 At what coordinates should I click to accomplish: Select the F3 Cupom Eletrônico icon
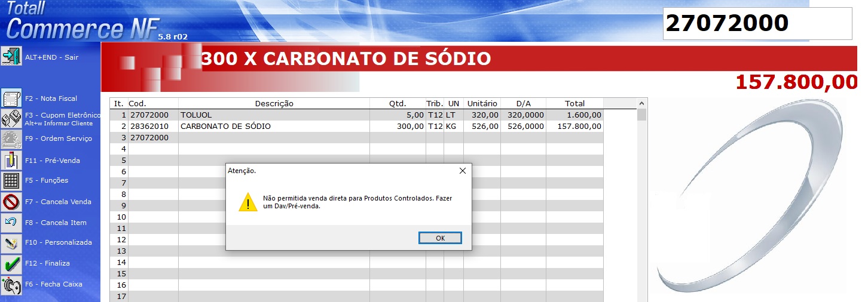[11, 119]
